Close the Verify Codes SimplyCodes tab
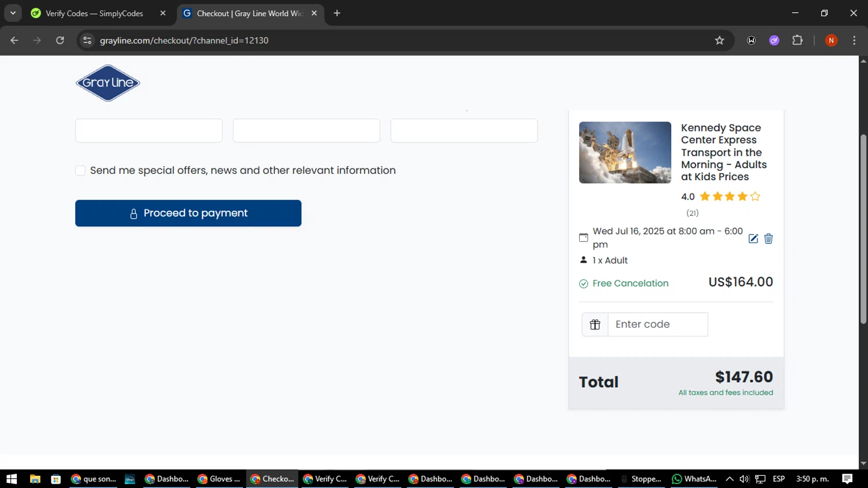This screenshot has width=868, height=488. (163, 13)
